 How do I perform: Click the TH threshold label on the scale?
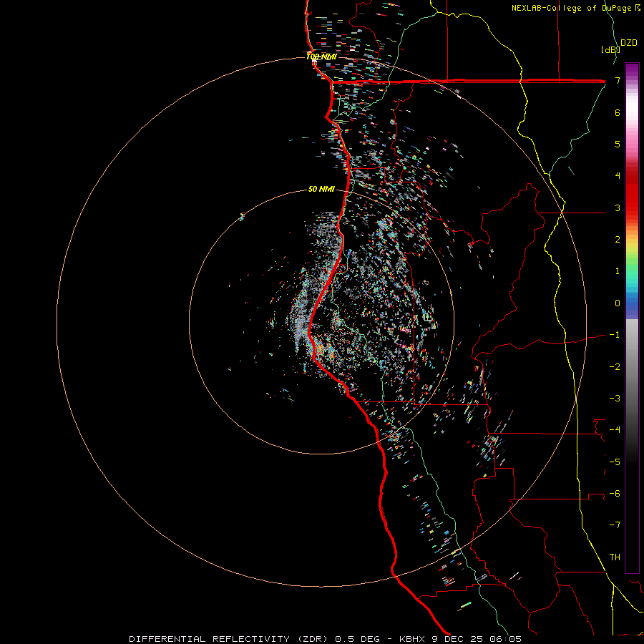pos(615,557)
